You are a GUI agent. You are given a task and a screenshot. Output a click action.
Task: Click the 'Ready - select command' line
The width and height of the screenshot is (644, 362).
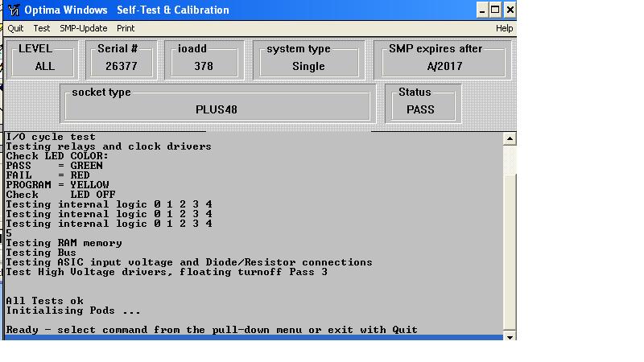pos(212,330)
